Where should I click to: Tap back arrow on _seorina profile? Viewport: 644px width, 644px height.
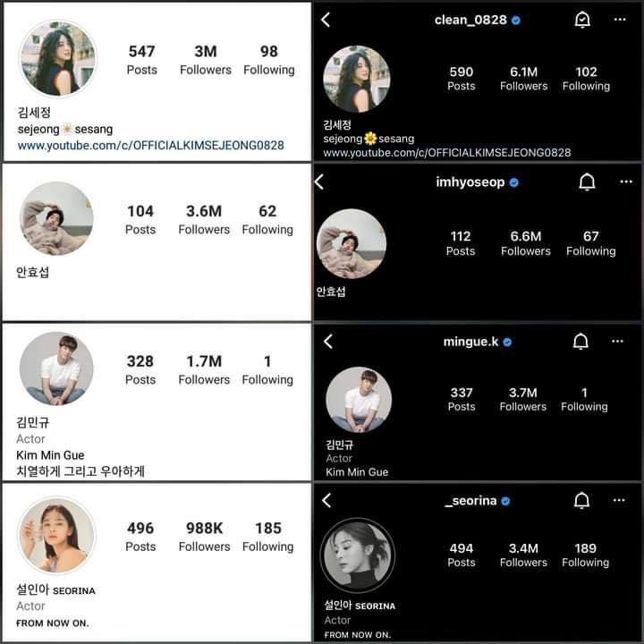[x=326, y=500]
